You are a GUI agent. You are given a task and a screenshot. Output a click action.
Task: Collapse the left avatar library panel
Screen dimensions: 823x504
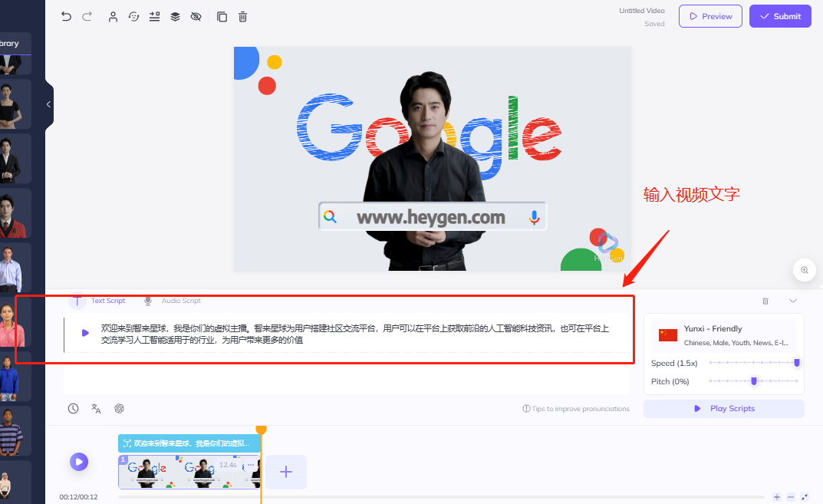coord(49,104)
